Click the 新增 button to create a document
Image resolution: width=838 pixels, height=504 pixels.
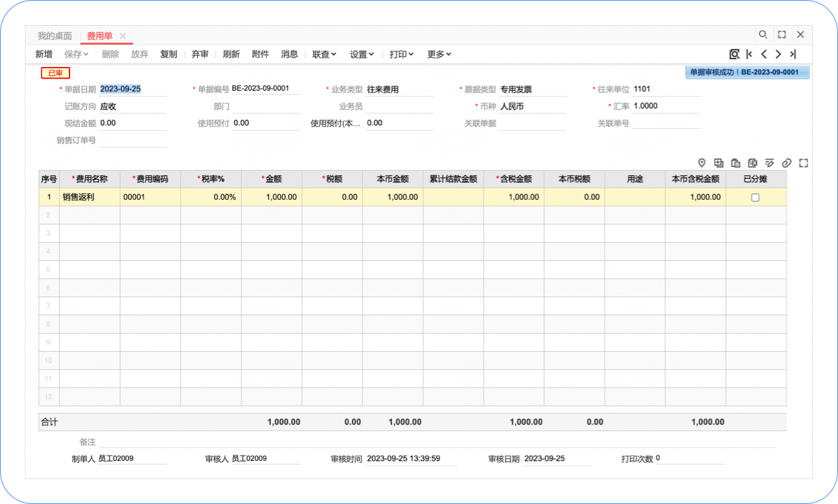tap(44, 54)
